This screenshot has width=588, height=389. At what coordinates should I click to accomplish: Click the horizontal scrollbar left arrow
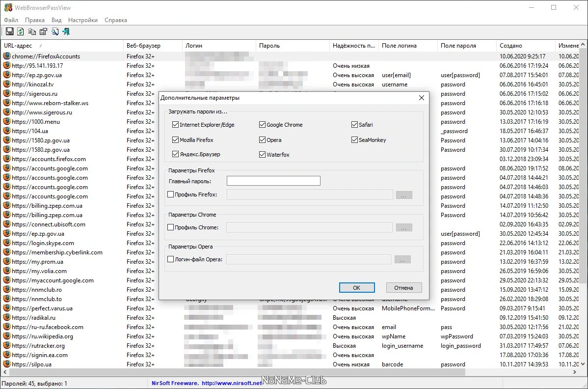5,372
